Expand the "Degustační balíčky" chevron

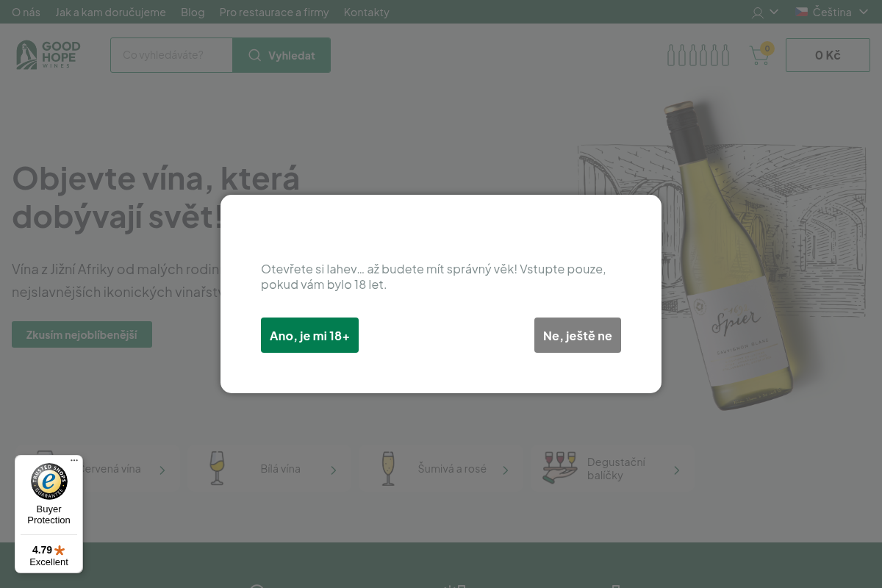(x=677, y=470)
